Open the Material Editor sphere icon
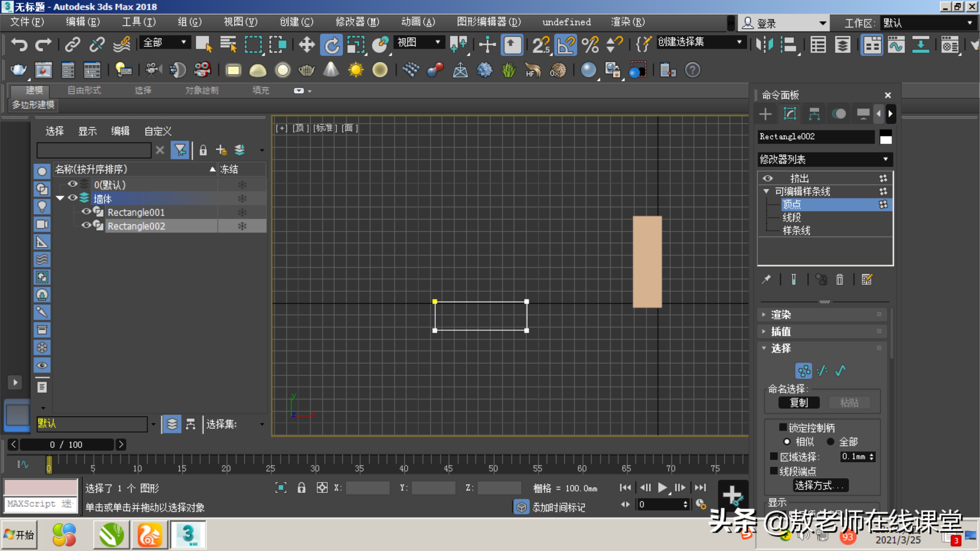Viewport: 980px width, 551px height. (588, 70)
